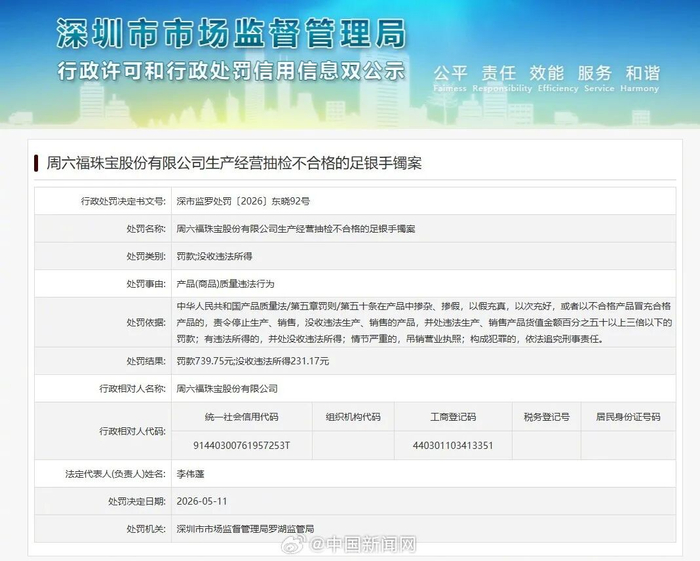Click the 深圳市市场监督管理局 banner title
This screenshot has height=561, width=700.
pos(231,33)
